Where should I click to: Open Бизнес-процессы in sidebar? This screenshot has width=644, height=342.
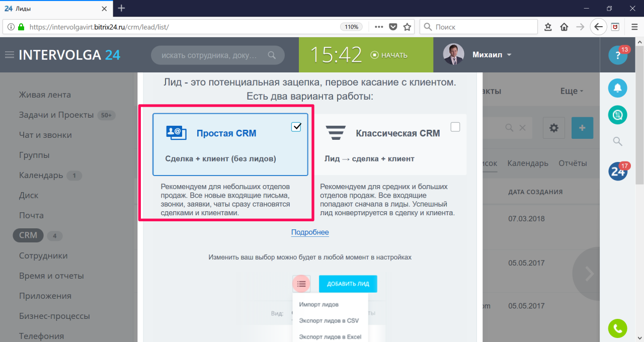pos(54,316)
